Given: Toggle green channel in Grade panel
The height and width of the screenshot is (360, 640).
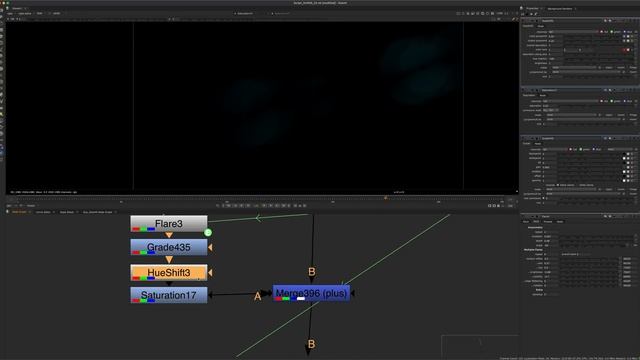Looking at the screenshot, I should coord(581,149).
